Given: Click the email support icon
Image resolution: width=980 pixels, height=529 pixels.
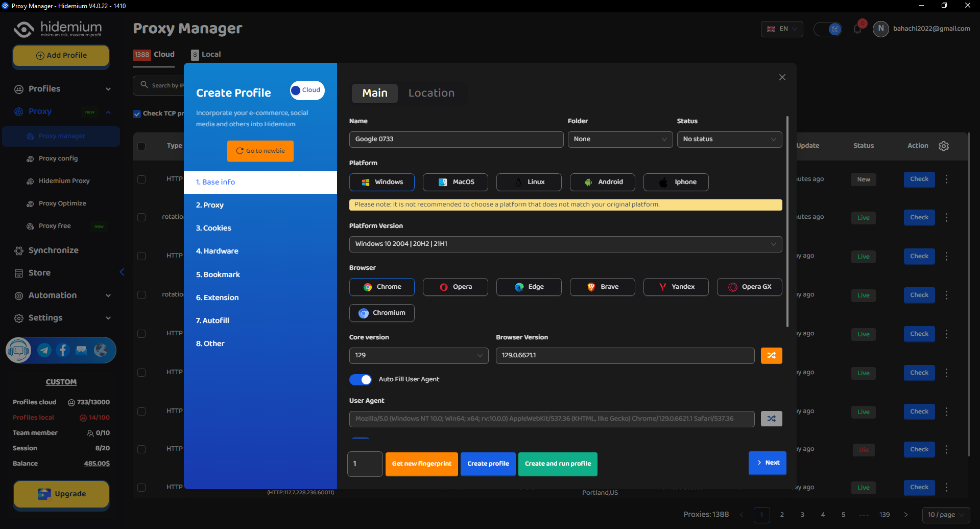Looking at the screenshot, I should click(81, 350).
